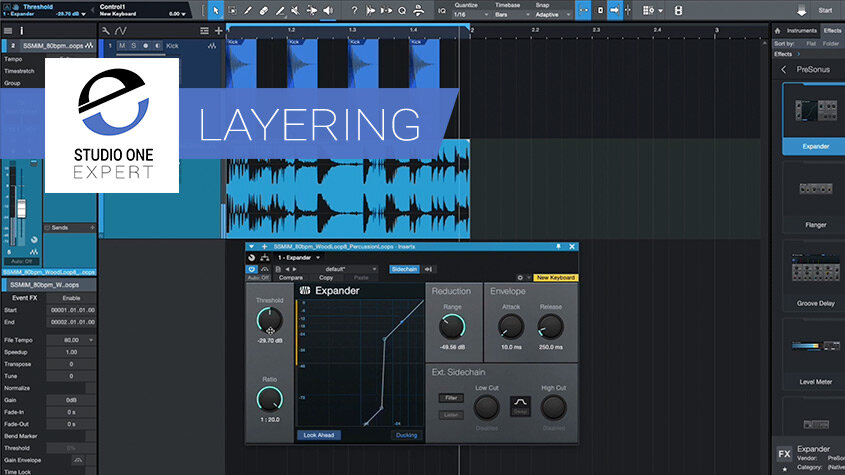Select the Range tool in the toolbar
Viewport: 845px width, 475px height.
(x=232, y=10)
